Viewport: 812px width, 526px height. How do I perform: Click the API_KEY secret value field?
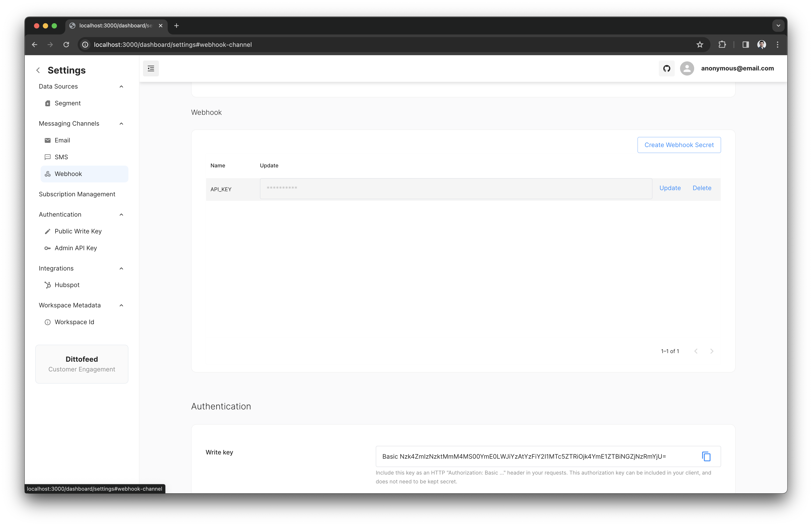tap(455, 189)
